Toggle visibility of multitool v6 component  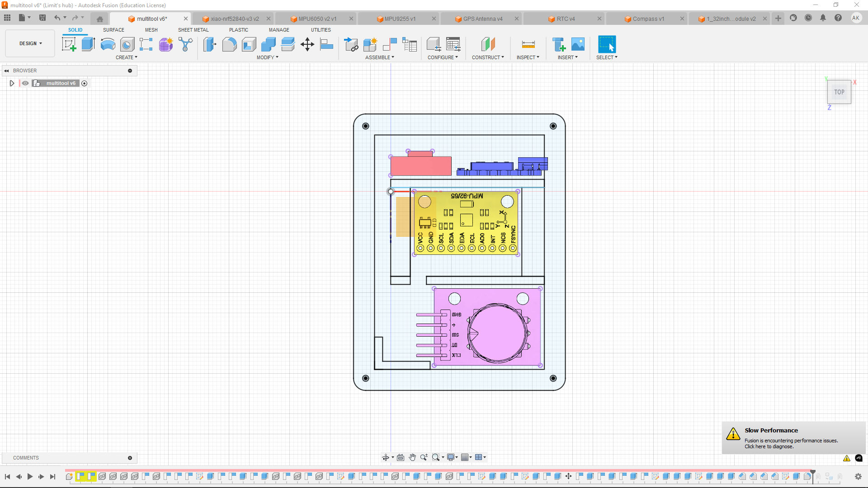click(x=25, y=83)
